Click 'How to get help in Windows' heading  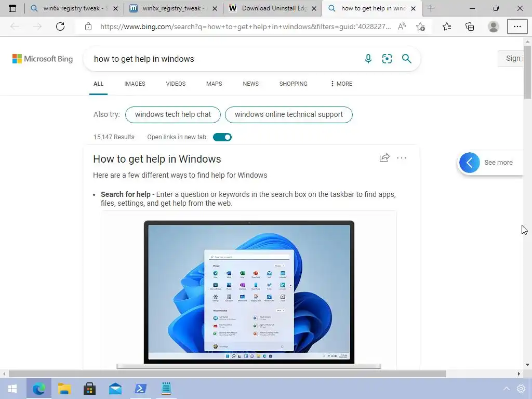click(x=157, y=159)
